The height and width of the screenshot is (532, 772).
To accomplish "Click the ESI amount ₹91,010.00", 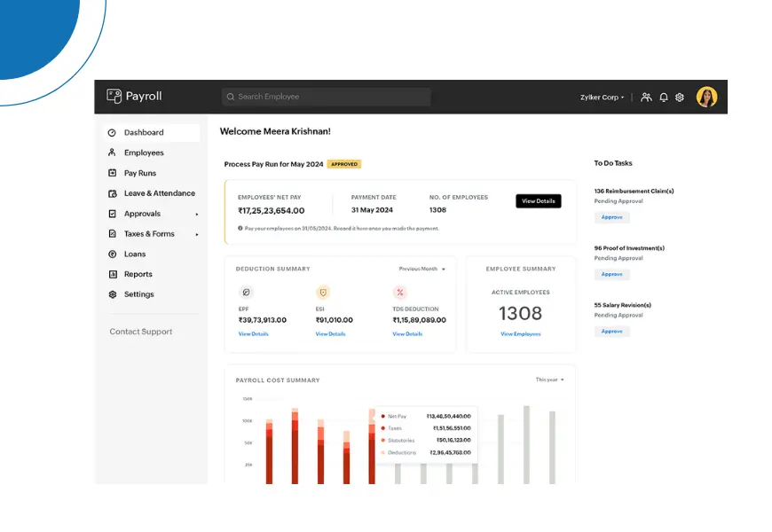I will pos(335,320).
